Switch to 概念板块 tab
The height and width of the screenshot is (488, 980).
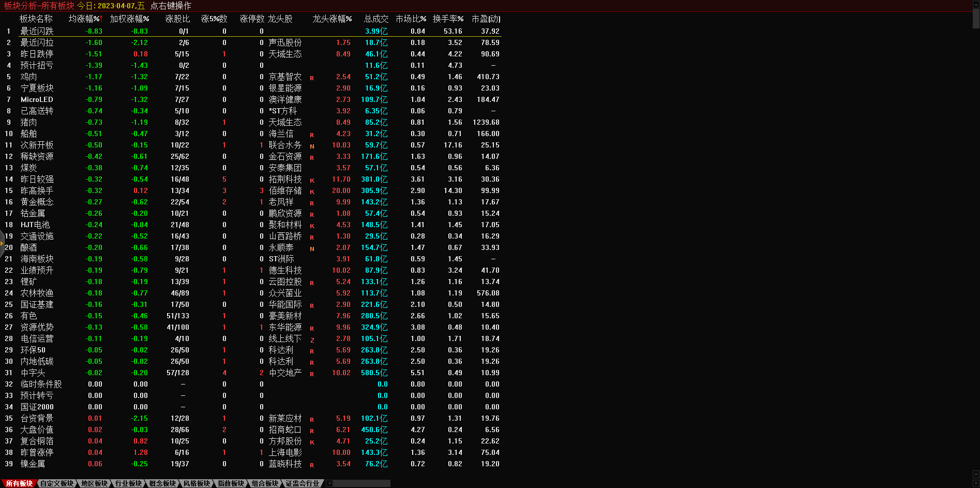tap(162, 483)
